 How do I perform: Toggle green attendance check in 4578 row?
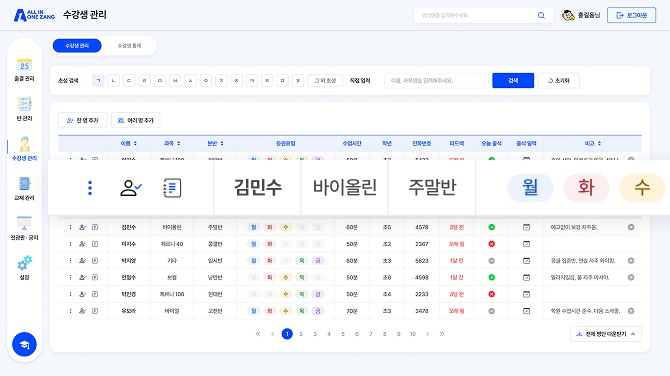click(491, 227)
